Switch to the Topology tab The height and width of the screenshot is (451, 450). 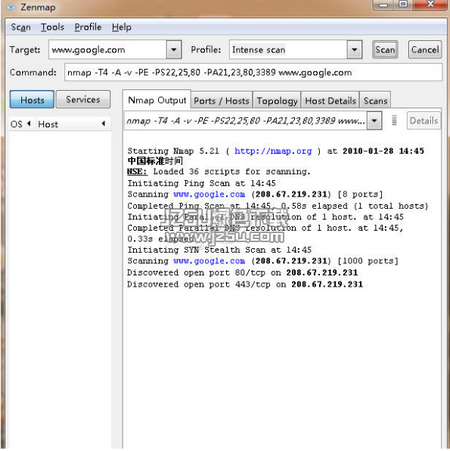[277, 101]
